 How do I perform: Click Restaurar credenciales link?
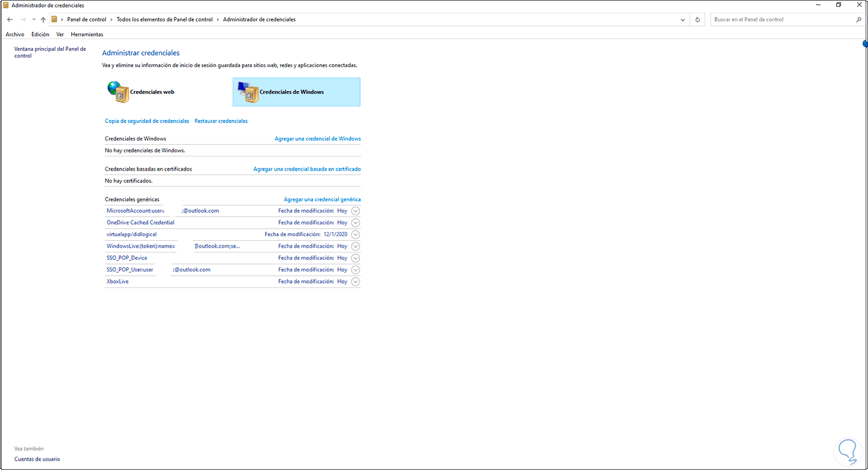coord(221,121)
